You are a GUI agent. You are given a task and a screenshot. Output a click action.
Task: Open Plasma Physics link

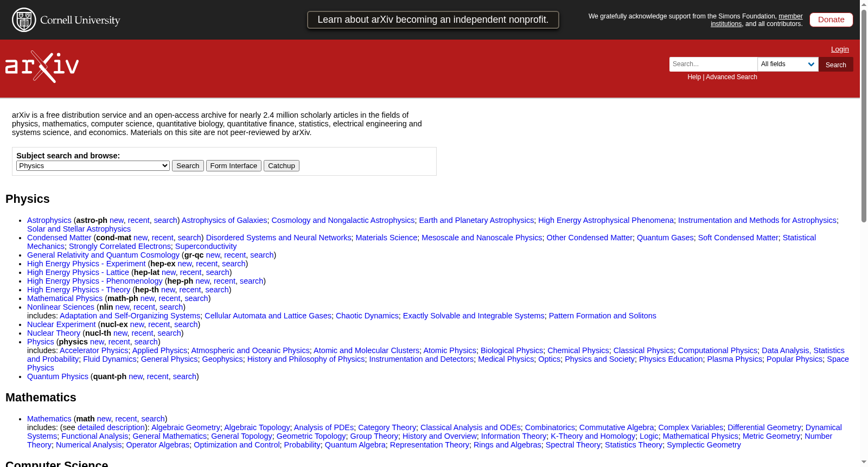pos(735,359)
